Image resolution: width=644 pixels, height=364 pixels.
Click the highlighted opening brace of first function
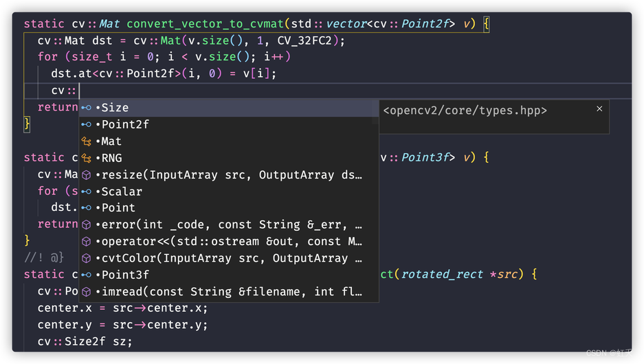click(x=487, y=24)
